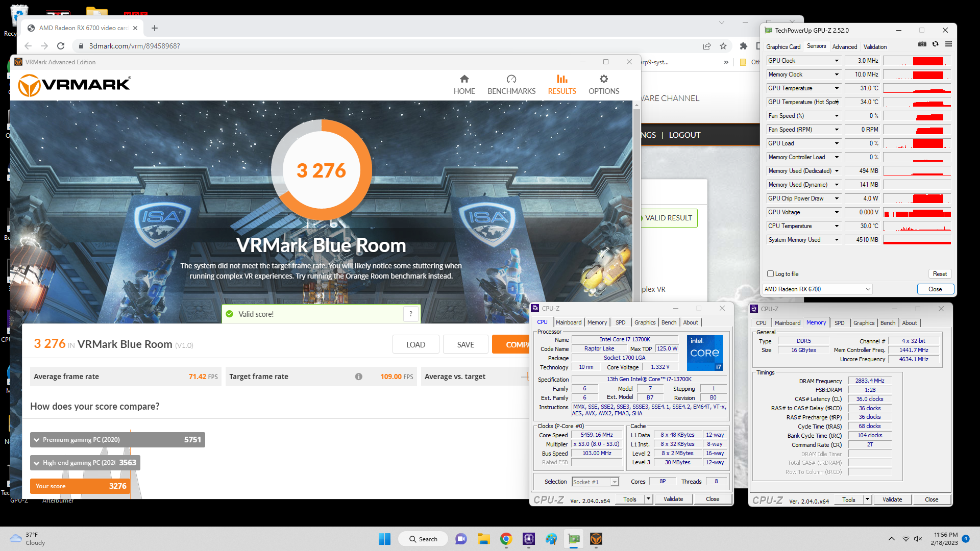Open Graphics tab in right CPU-Z window

pos(864,323)
